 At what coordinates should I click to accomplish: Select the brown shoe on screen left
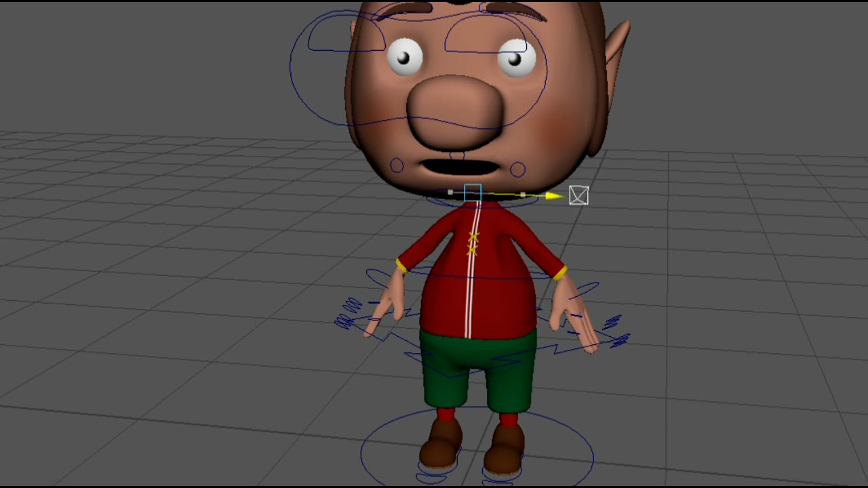(442, 445)
